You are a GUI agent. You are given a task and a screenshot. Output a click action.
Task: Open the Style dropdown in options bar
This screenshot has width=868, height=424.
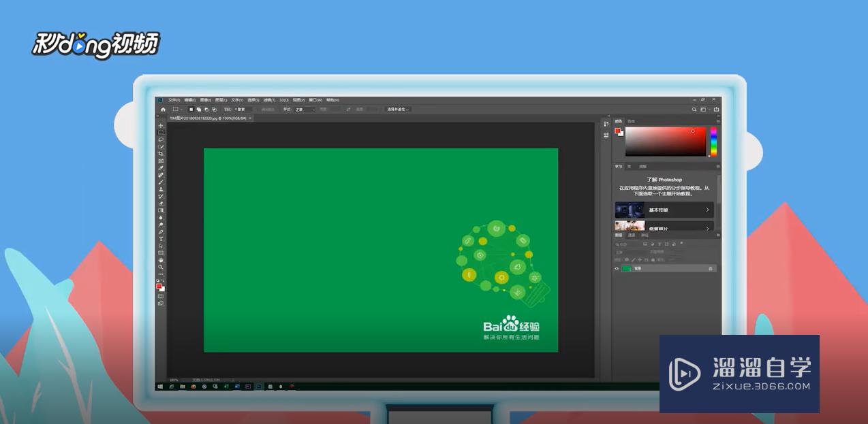pyautogui.click(x=305, y=109)
